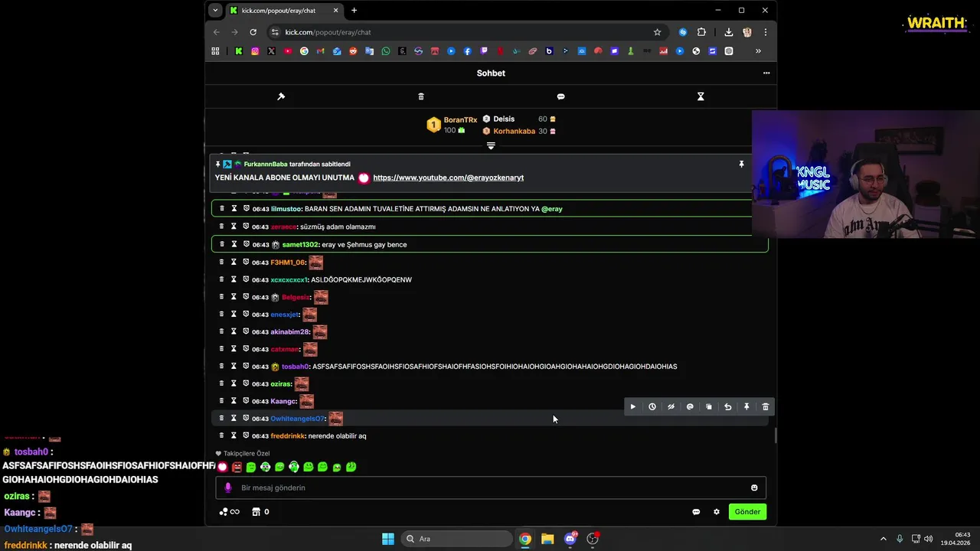Open Discord from the taskbar

click(570, 539)
